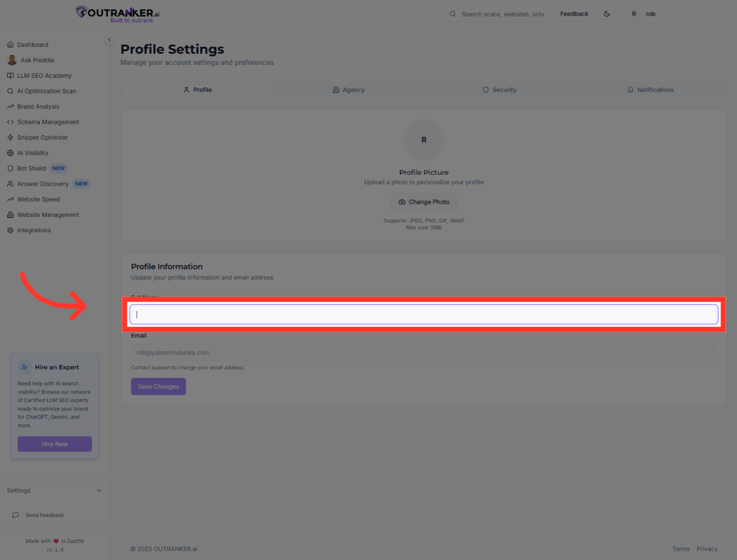The width and height of the screenshot is (737, 560).
Task: Open the Notifications tab
Action: coord(650,90)
